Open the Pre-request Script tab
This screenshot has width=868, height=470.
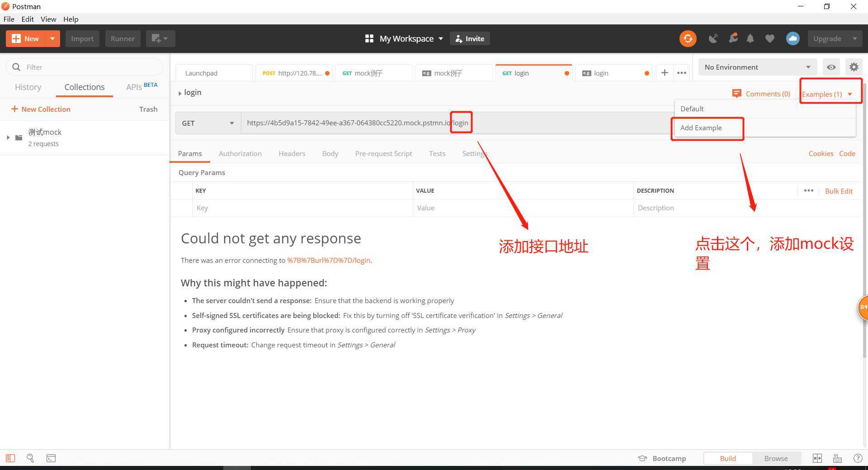pos(383,153)
